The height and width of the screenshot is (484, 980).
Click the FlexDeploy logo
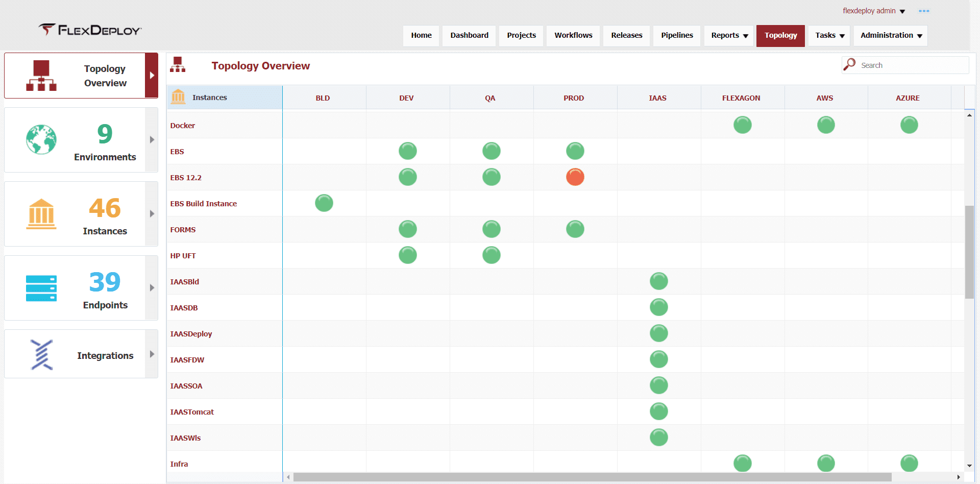(x=90, y=30)
